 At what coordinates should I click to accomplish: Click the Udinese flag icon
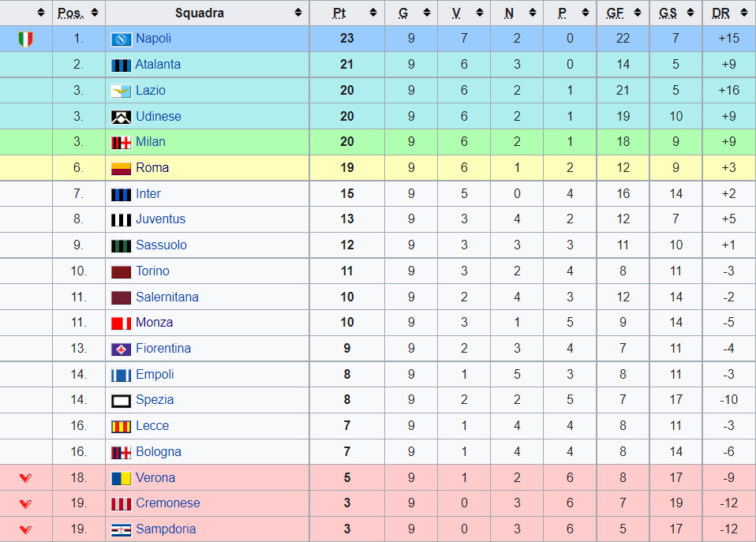pos(121,117)
